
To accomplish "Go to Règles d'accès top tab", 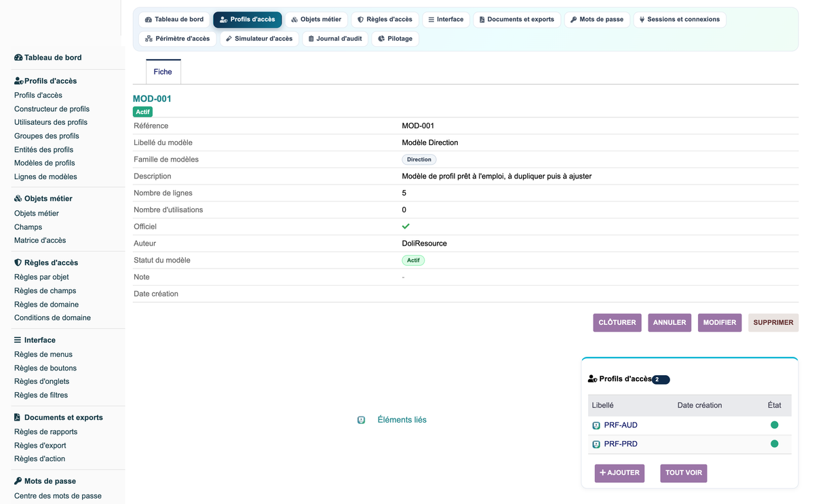I will 385,20.
